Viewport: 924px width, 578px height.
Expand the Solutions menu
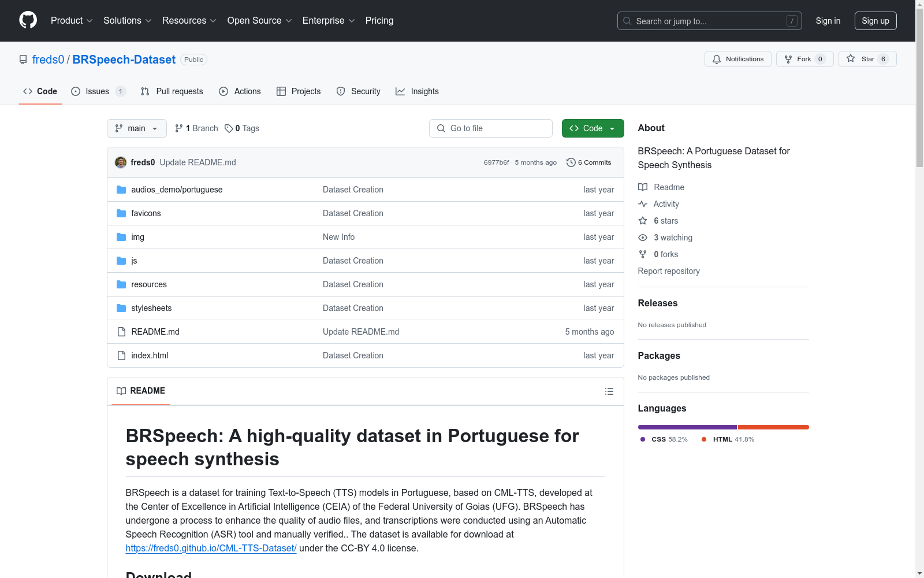point(127,20)
